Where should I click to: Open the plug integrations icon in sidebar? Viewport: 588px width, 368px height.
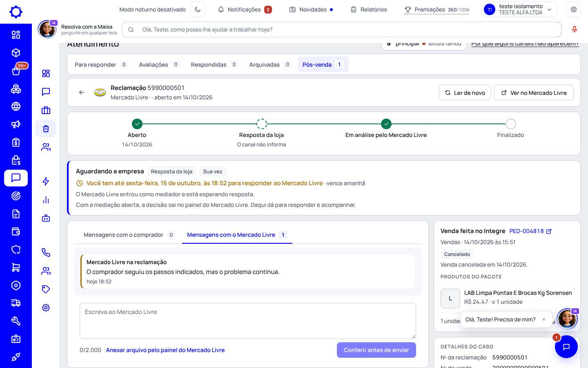point(16,357)
